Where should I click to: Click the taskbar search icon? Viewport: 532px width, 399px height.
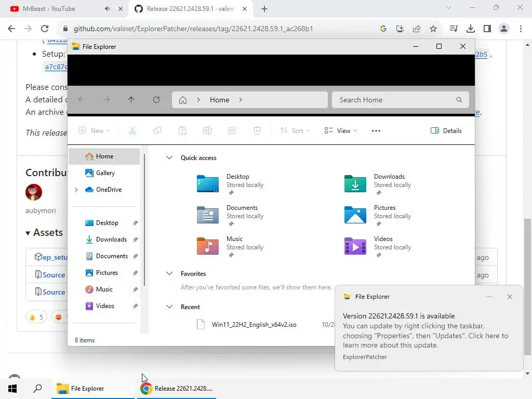[x=37, y=389]
